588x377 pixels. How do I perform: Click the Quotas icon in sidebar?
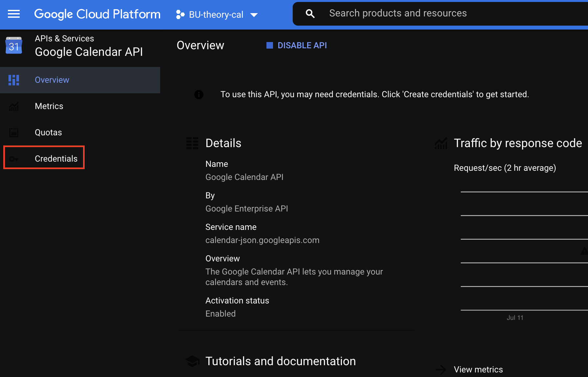tap(14, 133)
